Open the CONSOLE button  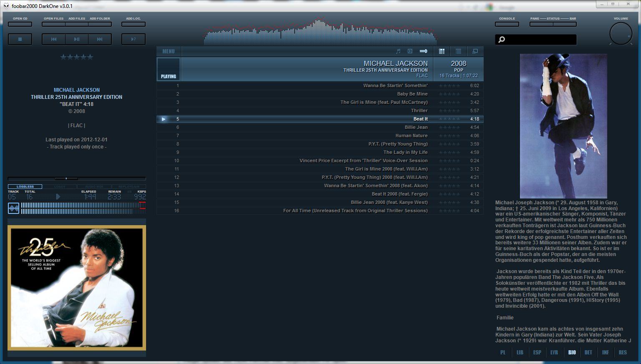[507, 24]
